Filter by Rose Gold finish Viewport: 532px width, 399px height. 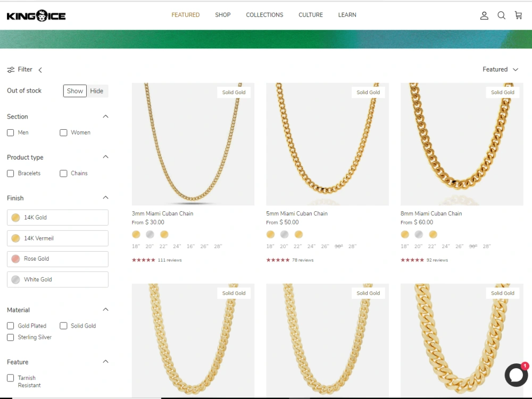pyautogui.click(x=57, y=259)
